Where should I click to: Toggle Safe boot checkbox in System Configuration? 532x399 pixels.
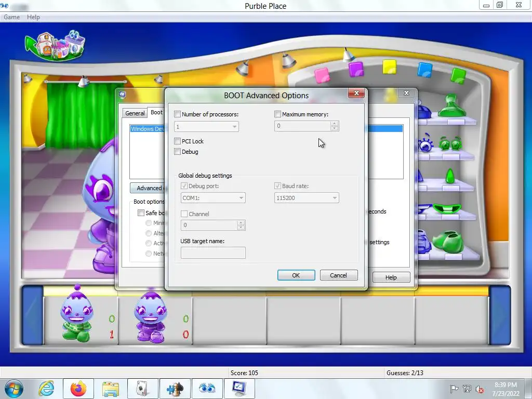click(x=141, y=212)
